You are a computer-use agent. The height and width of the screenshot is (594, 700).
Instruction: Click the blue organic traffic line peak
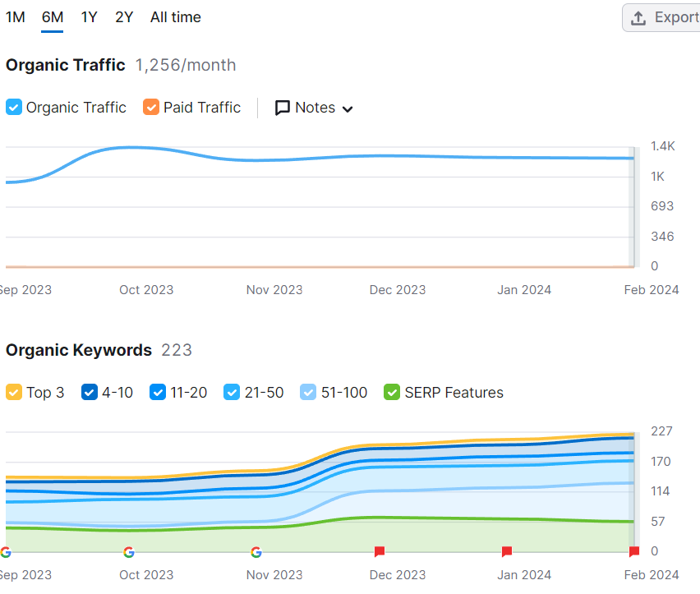coord(130,147)
